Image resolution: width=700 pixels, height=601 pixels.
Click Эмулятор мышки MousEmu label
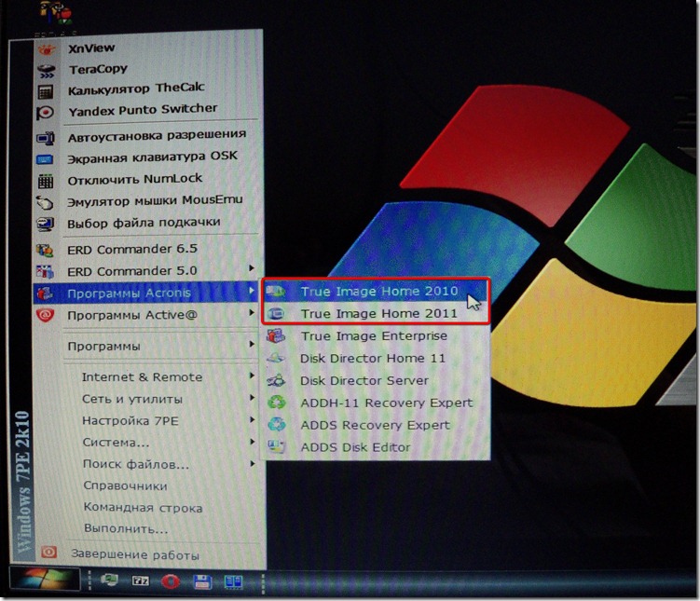pos(155,200)
